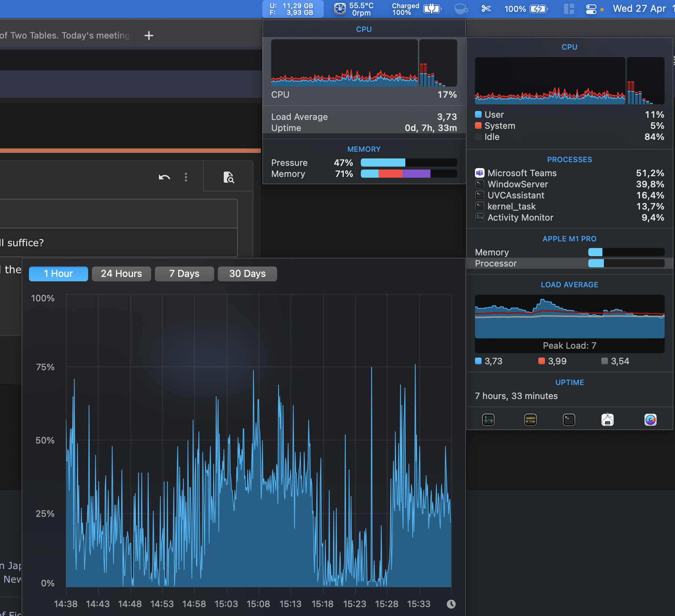Switch chart to 24 Hours view
The image size is (675, 616).
pos(121,274)
